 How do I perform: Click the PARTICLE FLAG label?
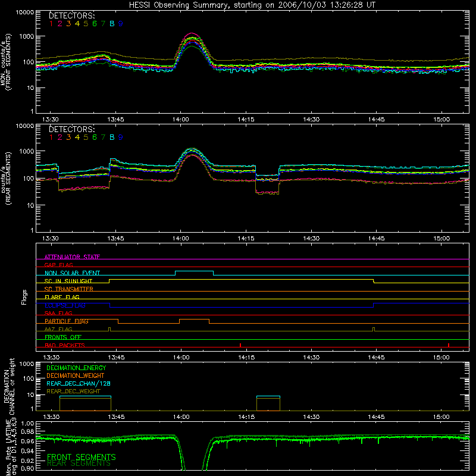[67, 321]
